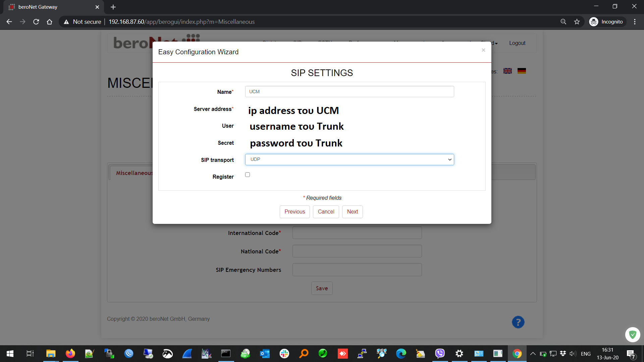The width and height of the screenshot is (644, 362).
Task: Cancel the configuration wizard
Action: [x=326, y=212]
